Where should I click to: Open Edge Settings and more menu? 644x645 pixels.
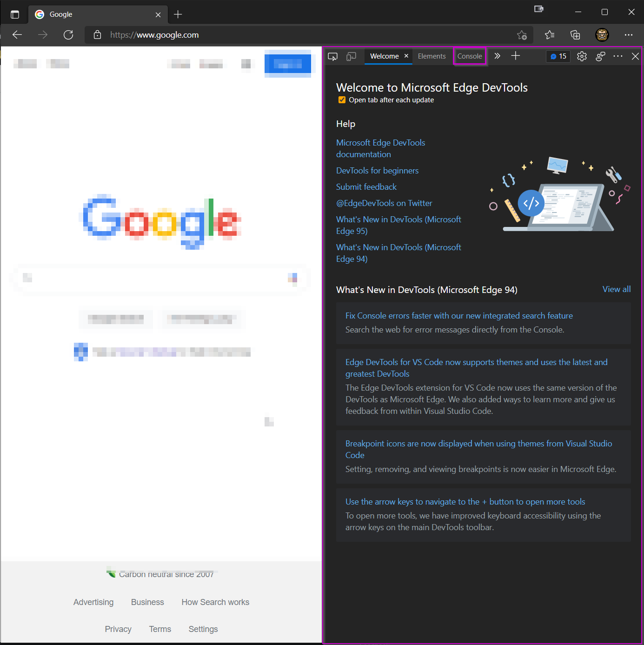(x=629, y=35)
